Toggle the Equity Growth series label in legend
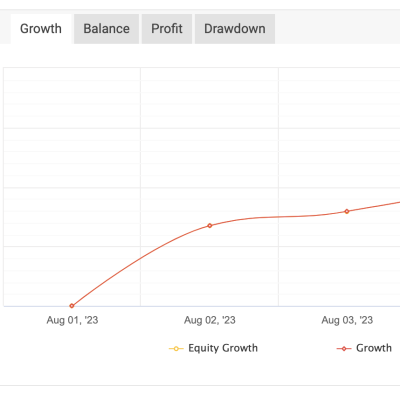The width and height of the screenshot is (400, 400). [223, 348]
